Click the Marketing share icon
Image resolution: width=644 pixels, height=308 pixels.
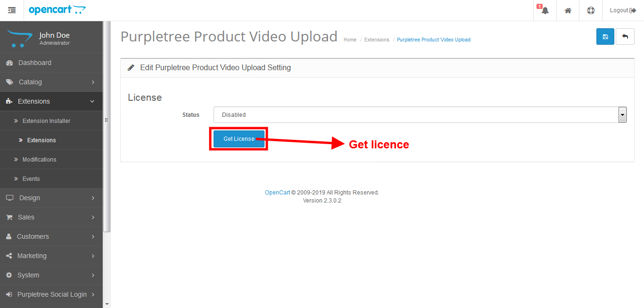coord(9,256)
